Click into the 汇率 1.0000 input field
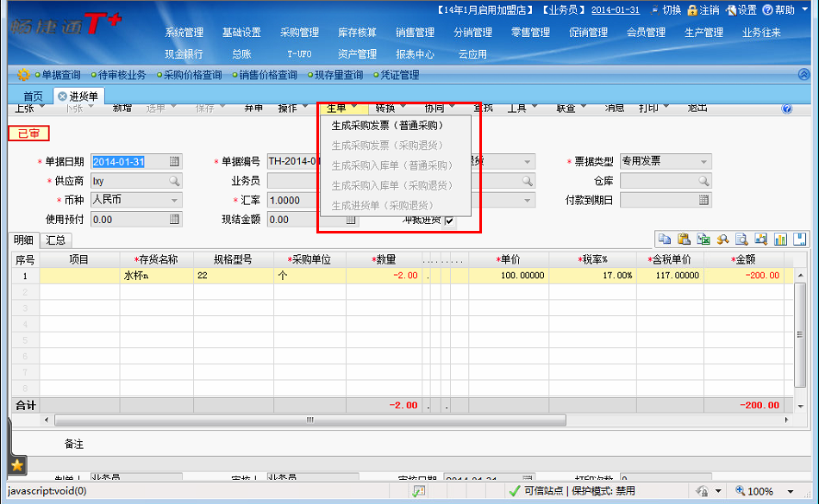Screen dimensions: 819x504 coord(292,201)
